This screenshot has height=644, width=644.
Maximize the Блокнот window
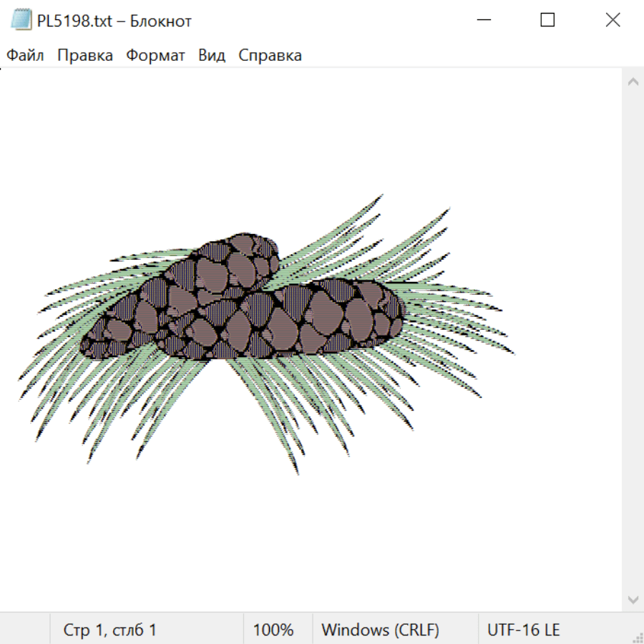(547, 20)
